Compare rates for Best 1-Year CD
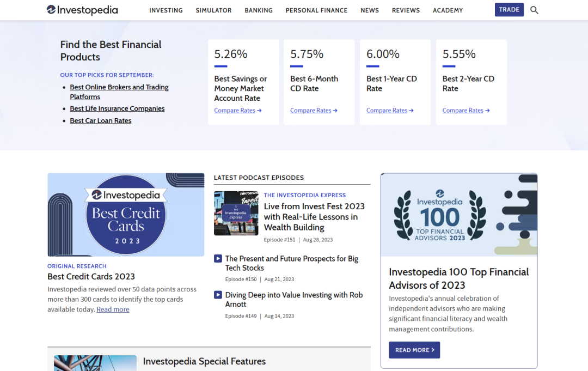This screenshot has height=371, width=588. point(390,111)
